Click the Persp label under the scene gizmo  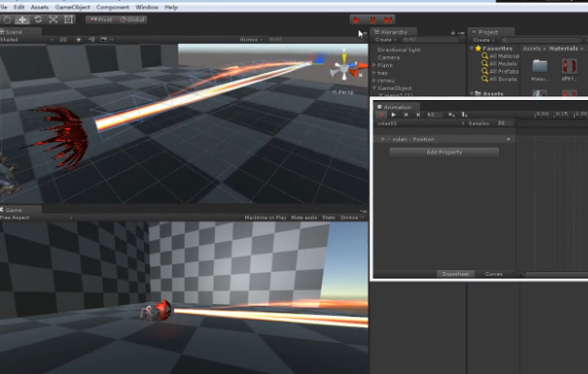[343, 92]
